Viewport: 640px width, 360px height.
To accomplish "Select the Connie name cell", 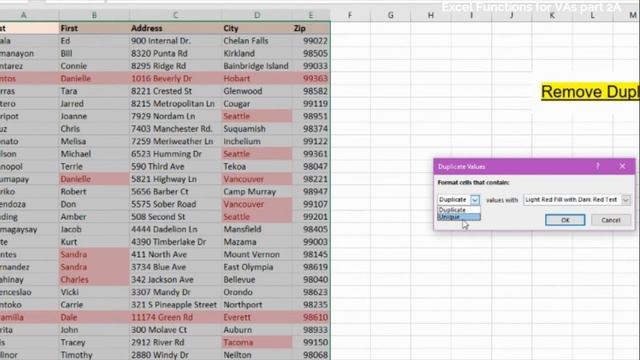I will (x=94, y=66).
